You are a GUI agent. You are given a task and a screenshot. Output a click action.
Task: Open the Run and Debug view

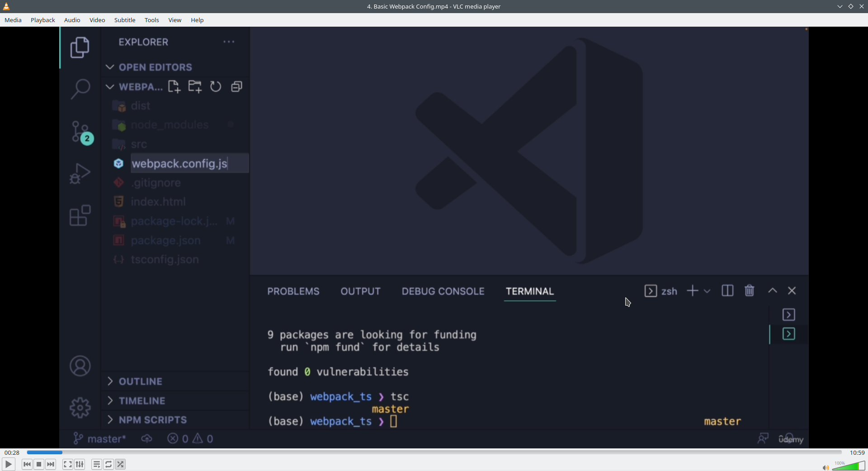(x=80, y=174)
